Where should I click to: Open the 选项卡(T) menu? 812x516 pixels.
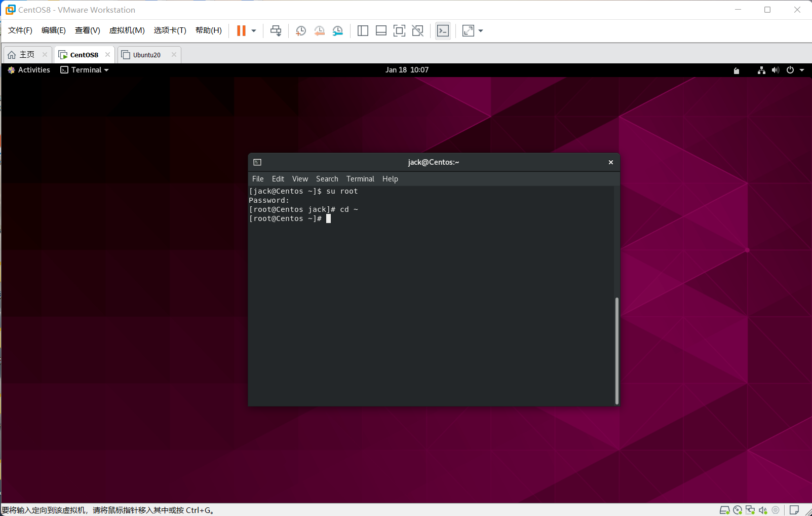coord(170,30)
